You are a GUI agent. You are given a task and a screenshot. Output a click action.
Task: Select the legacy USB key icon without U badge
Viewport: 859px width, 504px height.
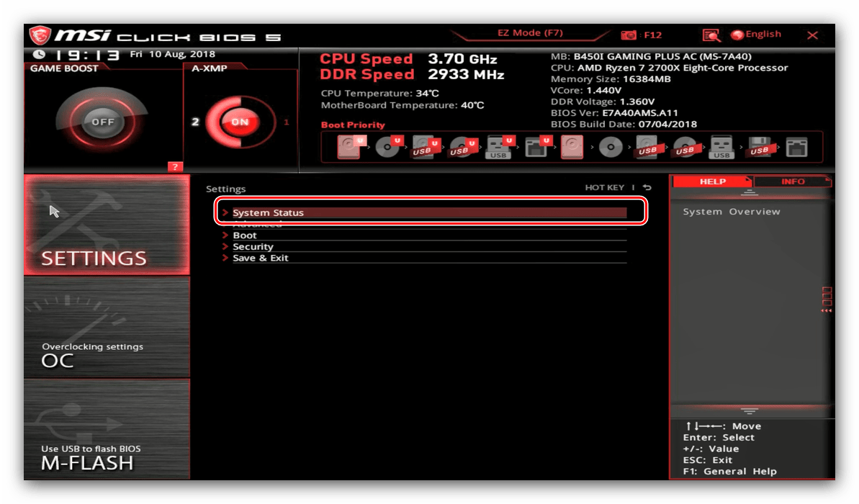721,147
